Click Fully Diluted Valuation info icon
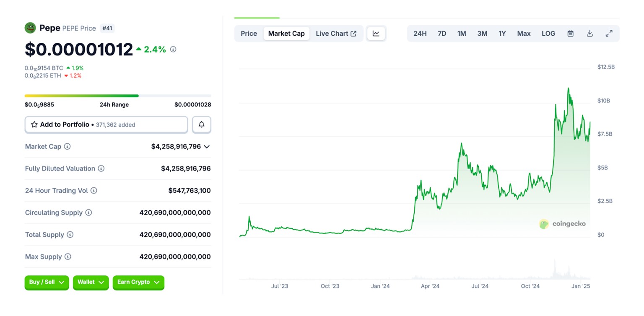Screen dimensions: 644x316 [x=101, y=168]
